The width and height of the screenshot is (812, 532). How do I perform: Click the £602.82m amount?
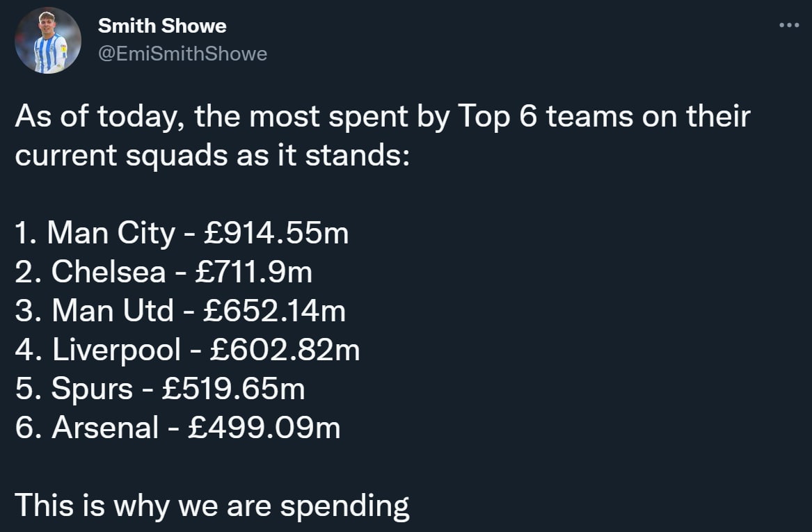tap(284, 350)
